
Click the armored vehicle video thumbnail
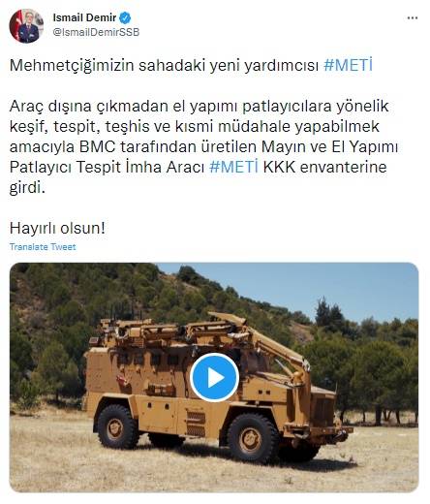214,377
